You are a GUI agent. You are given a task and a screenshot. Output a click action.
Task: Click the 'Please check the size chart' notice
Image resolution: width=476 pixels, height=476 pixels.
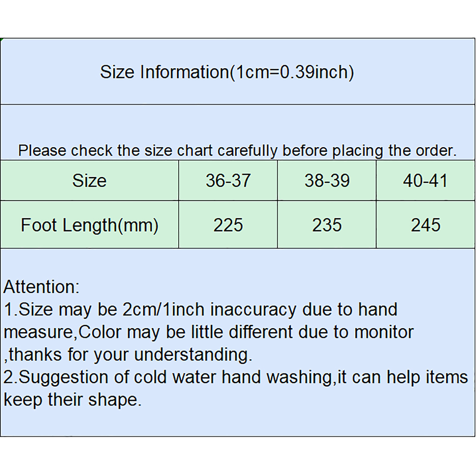[x=237, y=151]
